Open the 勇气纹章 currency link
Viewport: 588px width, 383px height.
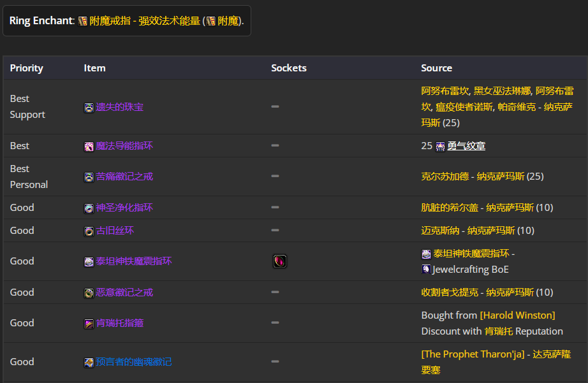point(466,146)
